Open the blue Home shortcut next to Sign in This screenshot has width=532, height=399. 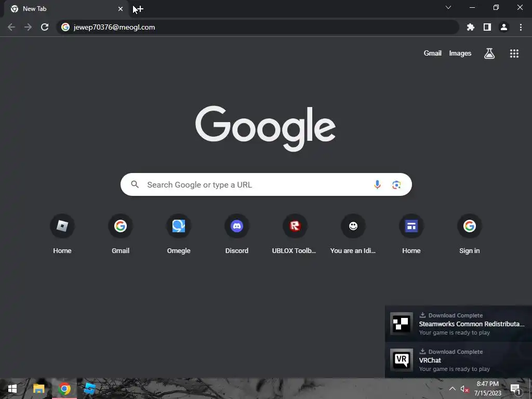[411, 234]
